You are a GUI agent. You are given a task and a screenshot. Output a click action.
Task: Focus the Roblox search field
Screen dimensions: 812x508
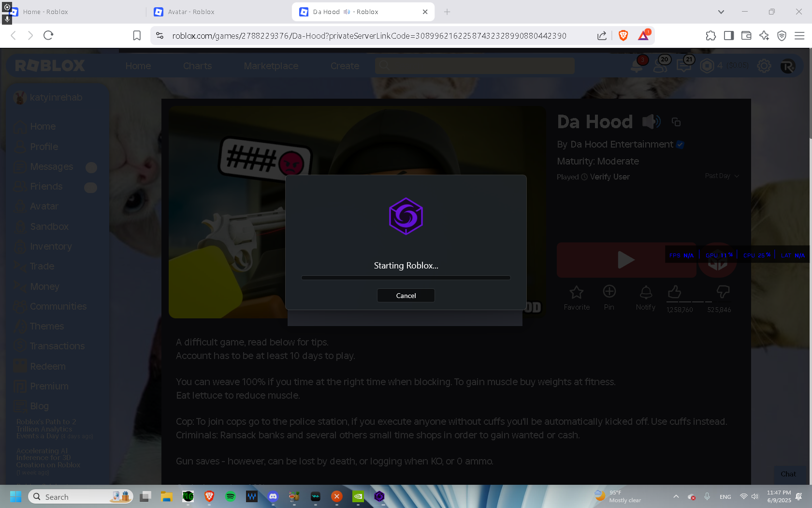coord(475,65)
